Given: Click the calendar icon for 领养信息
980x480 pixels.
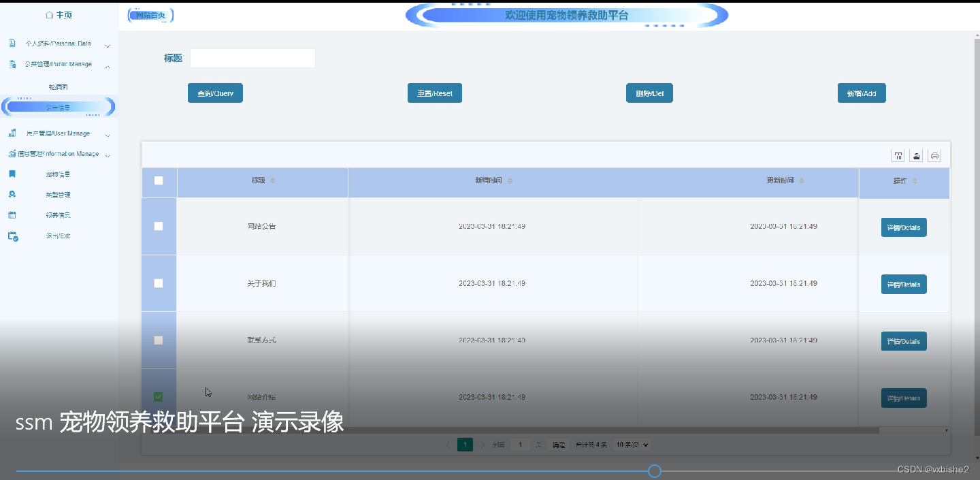Looking at the screenshot, I should [12, 215].
